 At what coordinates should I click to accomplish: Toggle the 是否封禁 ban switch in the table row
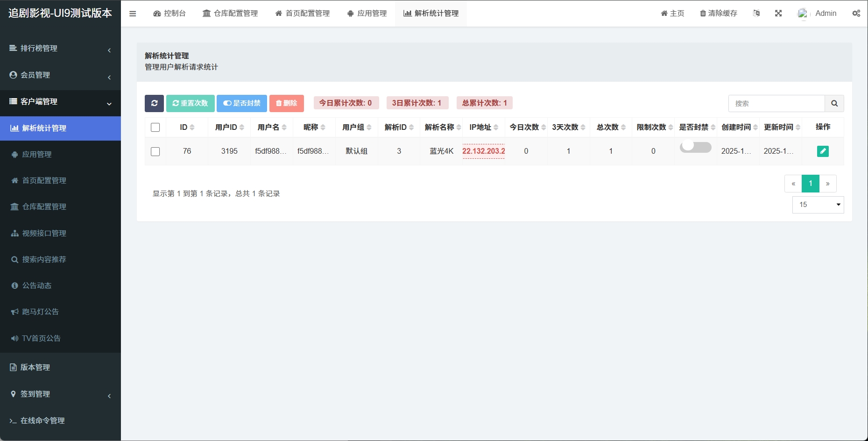pyautogui.click(x=695, y=146)
